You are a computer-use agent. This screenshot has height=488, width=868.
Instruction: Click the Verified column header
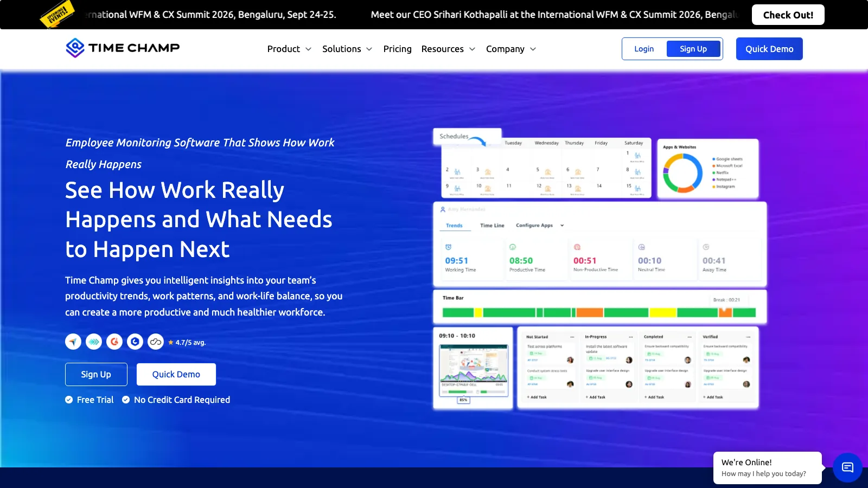point(710,337)
